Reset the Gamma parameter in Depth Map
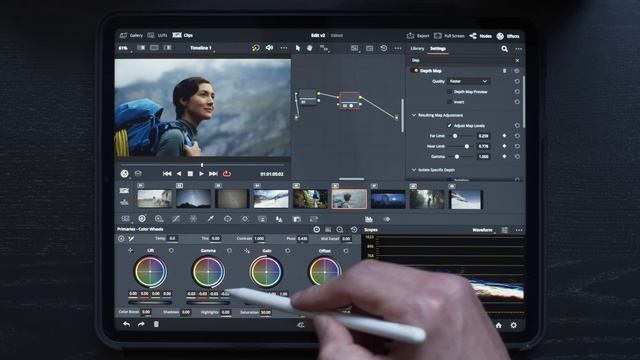Viewport: 640px width, 360px height. coord(517,156)
